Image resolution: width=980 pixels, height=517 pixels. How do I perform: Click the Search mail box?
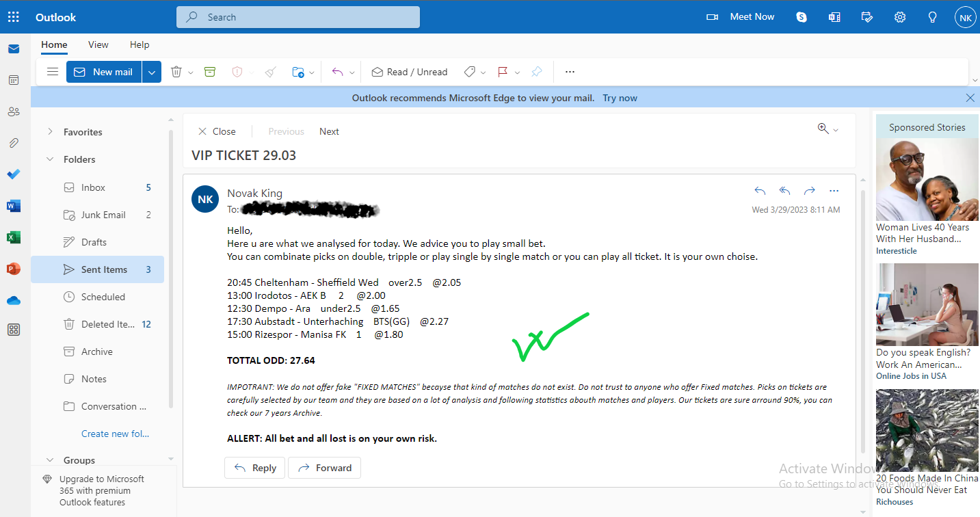point(298,17)
